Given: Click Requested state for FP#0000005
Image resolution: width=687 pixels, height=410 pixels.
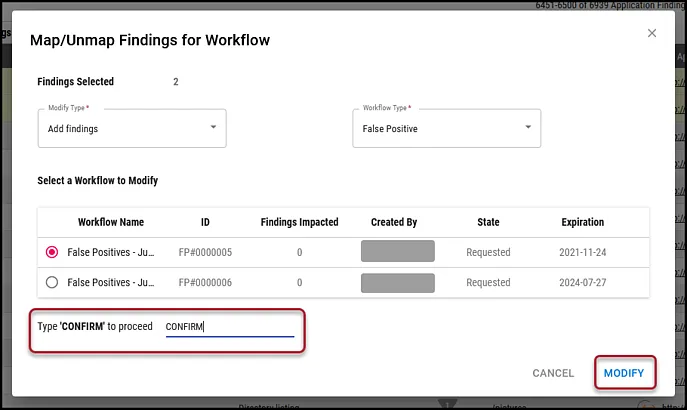Looking at the screenshot, I should (488, 252).
